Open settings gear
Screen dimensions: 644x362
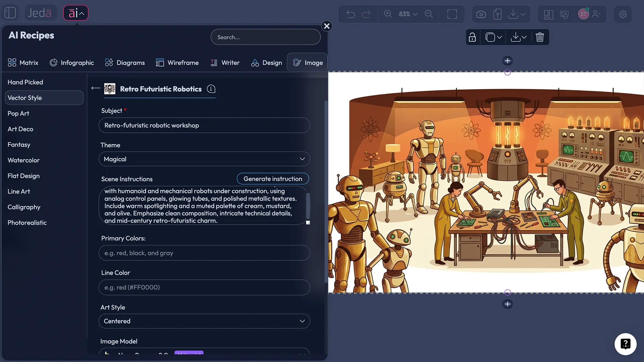click(x=623, y=14)
